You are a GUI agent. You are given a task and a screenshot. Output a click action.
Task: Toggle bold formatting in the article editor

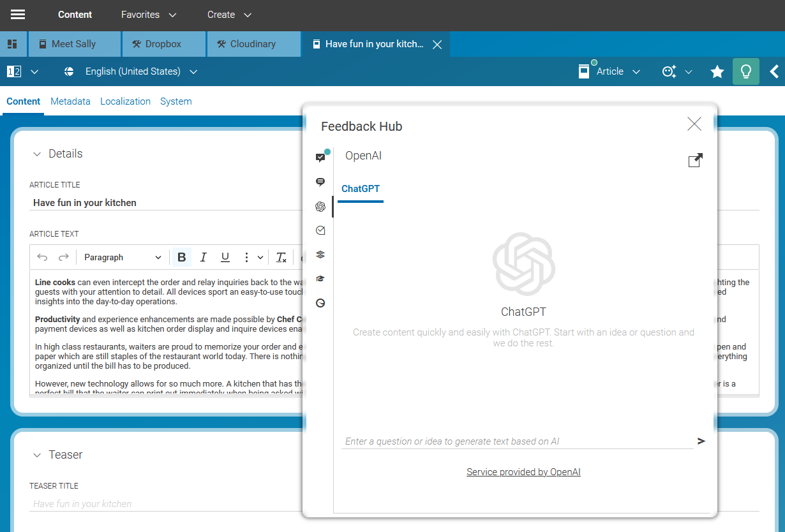pos(181,257)
